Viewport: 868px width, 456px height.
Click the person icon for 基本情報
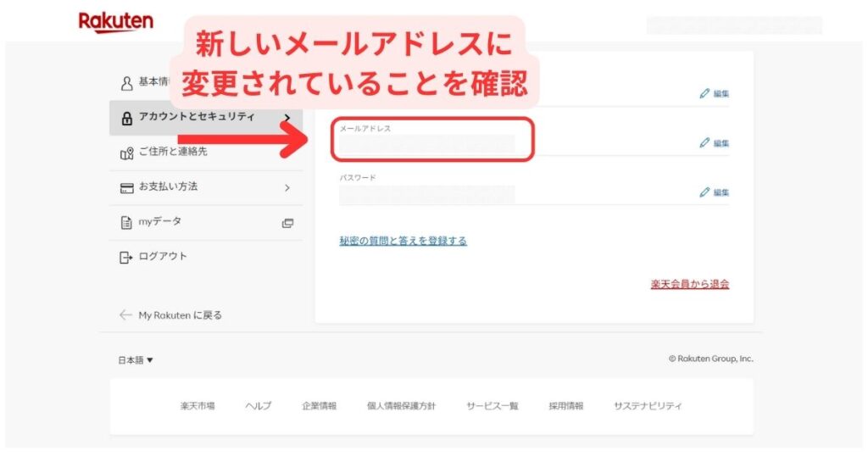pos(127,83)
